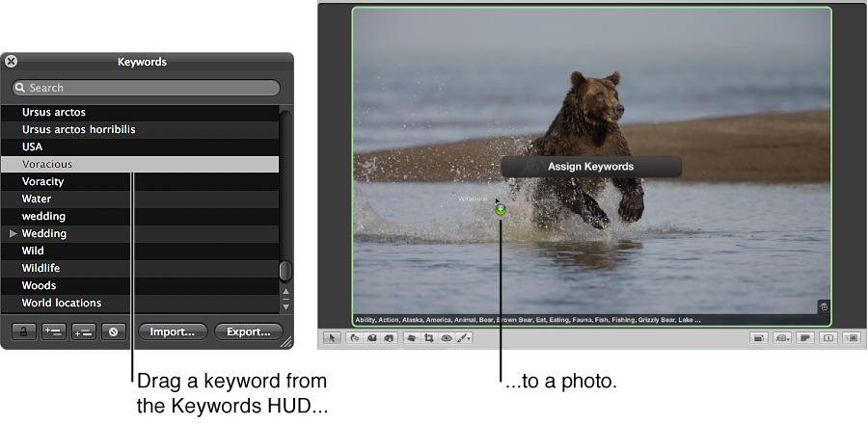Image resolution: width=868 pixels, height=424 pixels.
Task: Select the World locations keyword
Action: [x=140, y=303]
